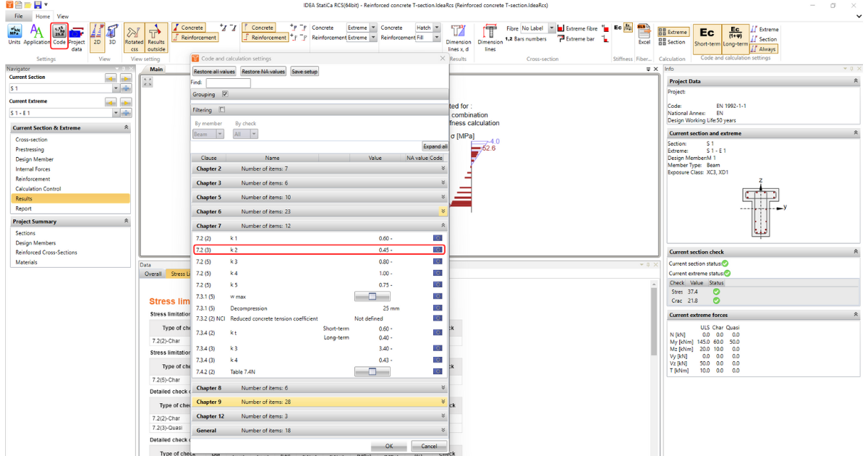Adjust the w max slider
Screen dimensions: 868x456
pyautogui.click(x=371, y=296)
